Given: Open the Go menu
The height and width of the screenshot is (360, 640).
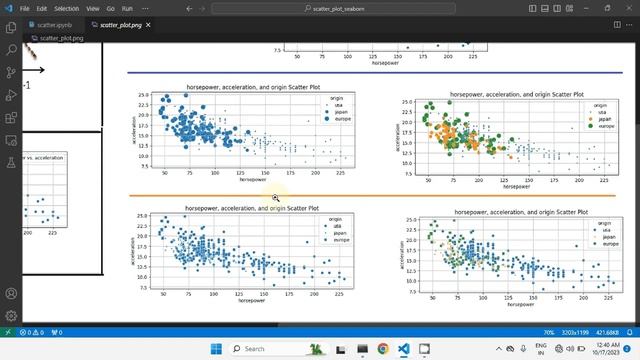Looking at the screenshot, I should (111, 9).
